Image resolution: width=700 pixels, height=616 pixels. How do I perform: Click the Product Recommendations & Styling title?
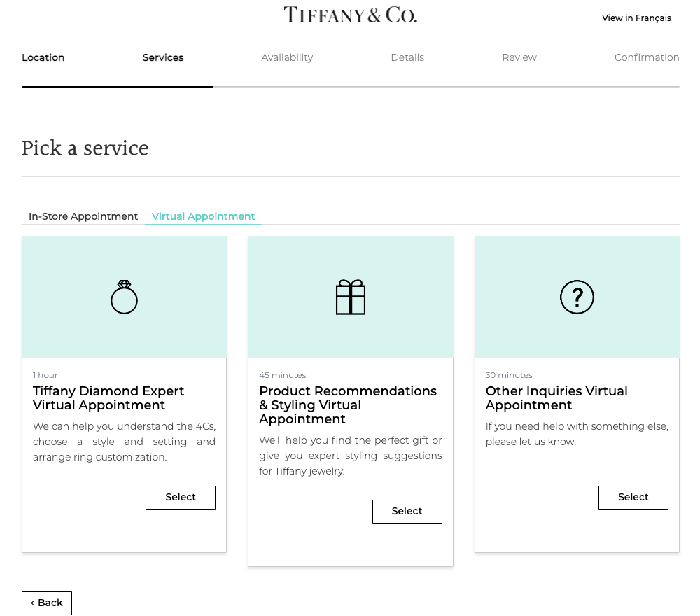pos(348,405)
